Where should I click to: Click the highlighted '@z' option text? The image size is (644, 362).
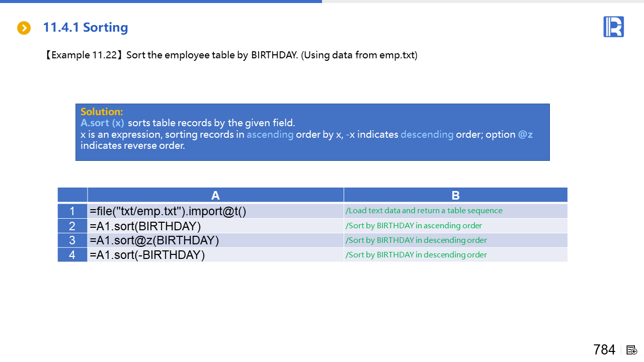[x=525, y=135]
